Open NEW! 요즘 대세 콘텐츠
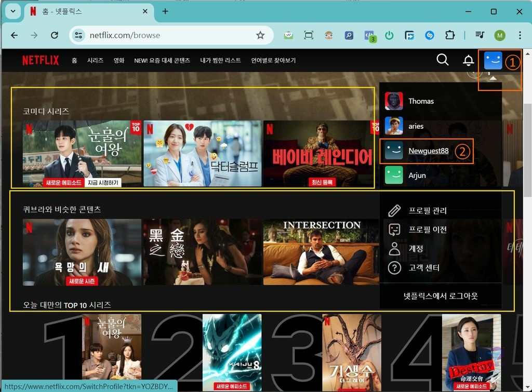This screenshot has height=392, width=532. point(162,60)
